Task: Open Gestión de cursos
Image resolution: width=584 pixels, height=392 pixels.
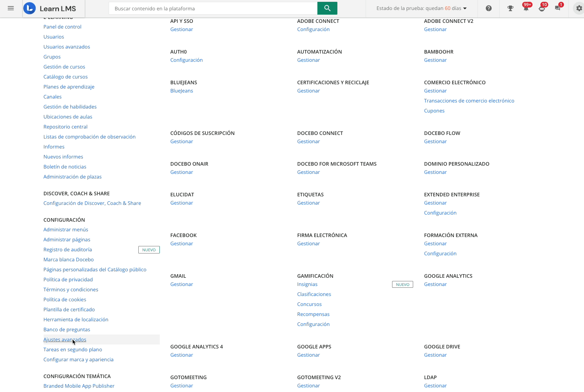Action: 64,67
